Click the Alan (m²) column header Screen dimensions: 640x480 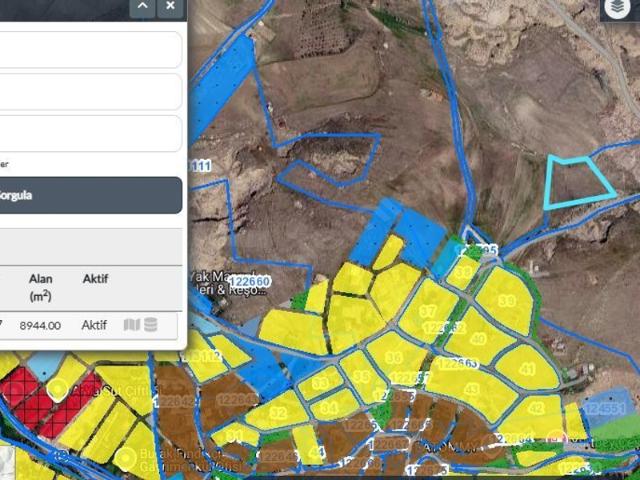click(x=40, y=287)
